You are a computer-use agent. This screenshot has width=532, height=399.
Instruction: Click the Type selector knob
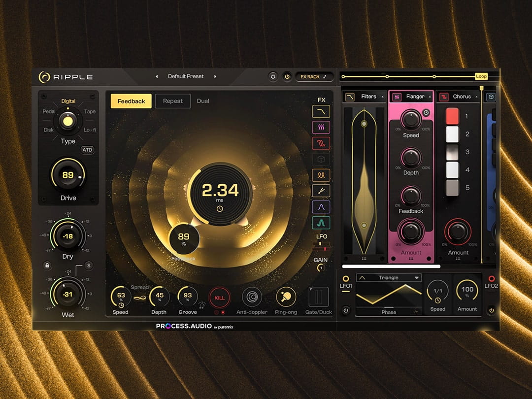(x=67, y=121)
